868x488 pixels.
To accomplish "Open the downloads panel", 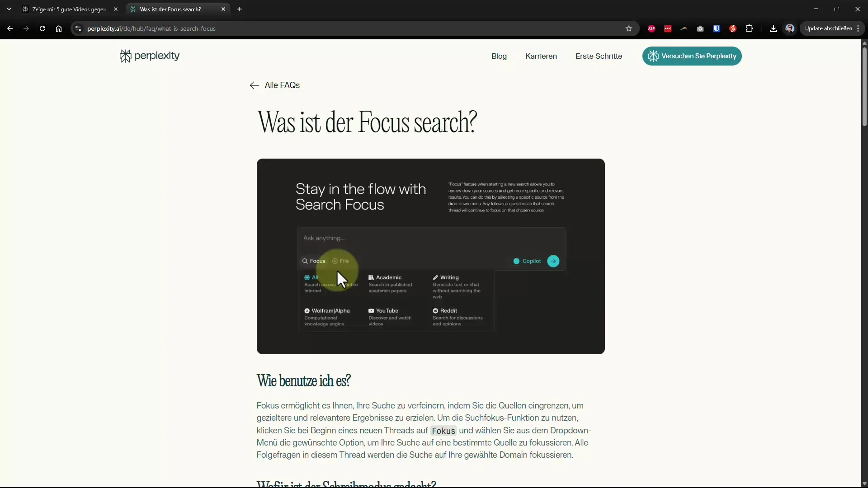I will 774,28.
